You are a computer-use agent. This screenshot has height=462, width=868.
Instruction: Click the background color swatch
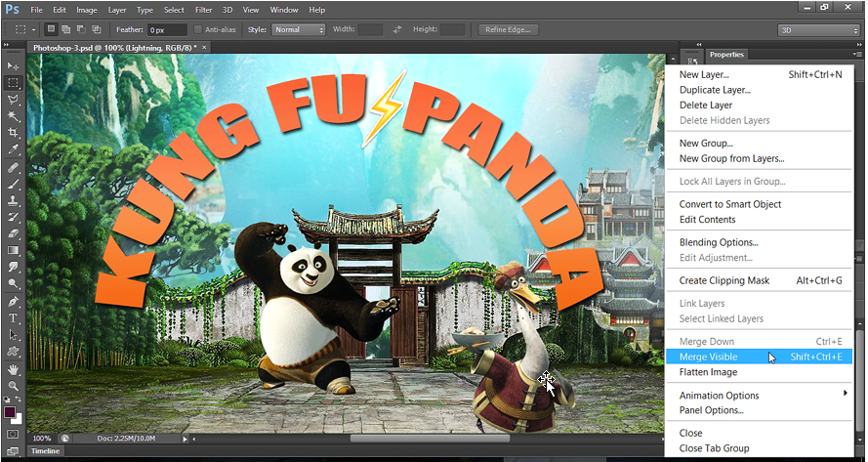tap(19, 419)
